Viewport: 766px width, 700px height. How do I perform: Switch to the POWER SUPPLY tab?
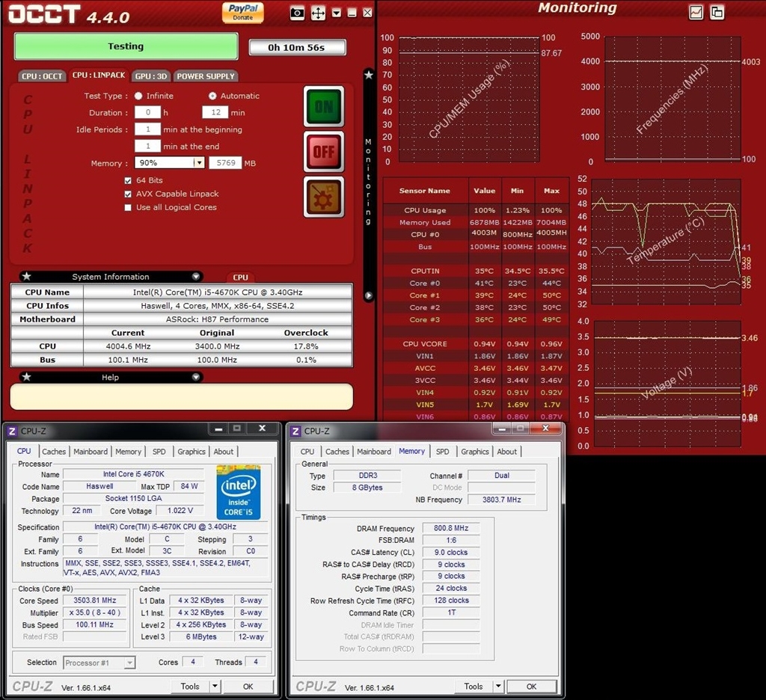(x=206, y=76)
